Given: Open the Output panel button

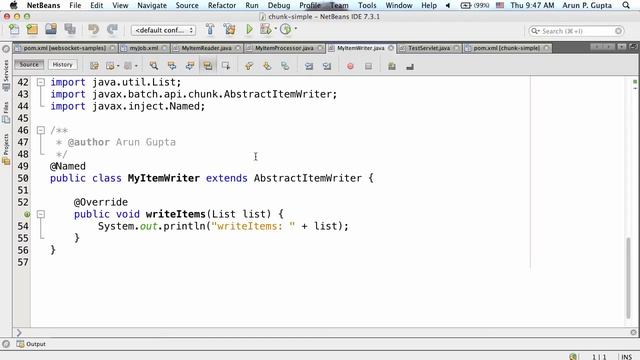Looking at the screenshot, I should (31, 344).
